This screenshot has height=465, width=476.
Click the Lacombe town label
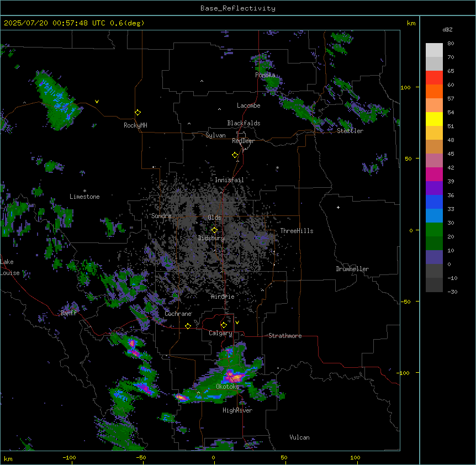coord(248,105)
